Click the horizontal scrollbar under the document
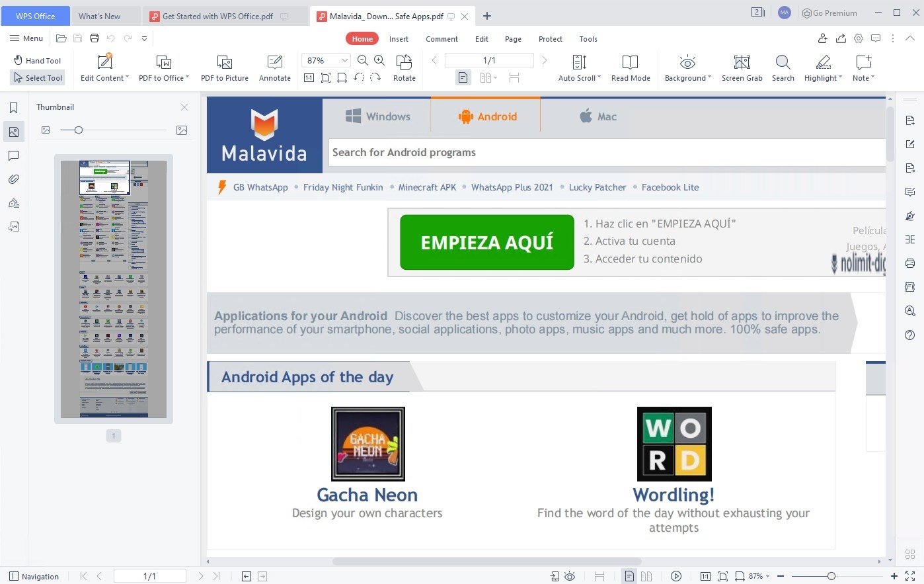 (486, 562)
